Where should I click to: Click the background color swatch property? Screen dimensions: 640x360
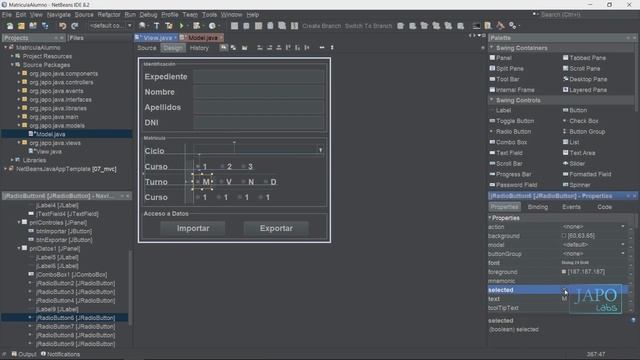pos(564,236)
